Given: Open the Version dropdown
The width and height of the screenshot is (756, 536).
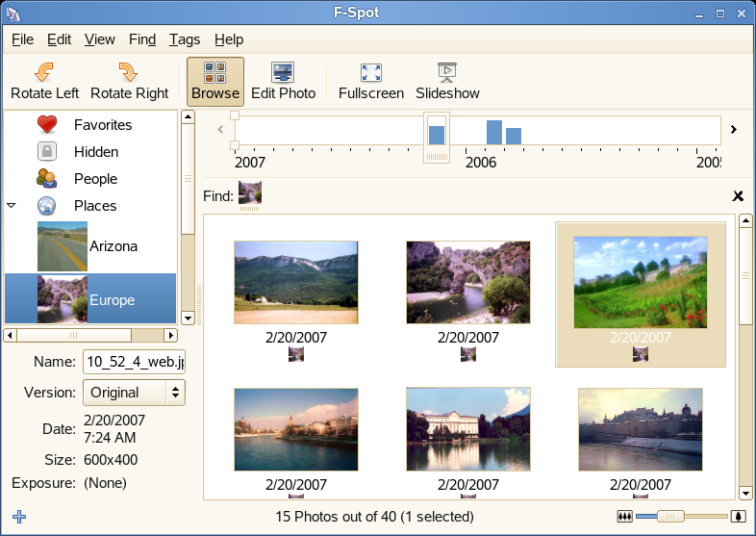Looking at the screenshot, I should click(x=134, y=393).
